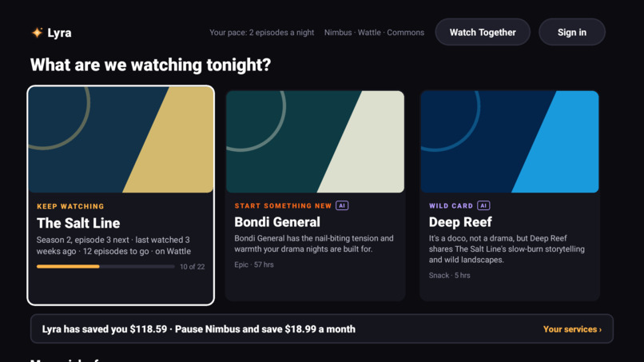Click the Lyra star logo icon

click(37, 33)
